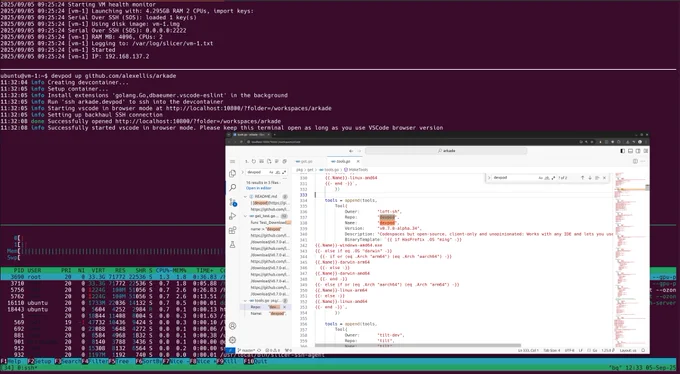Open the Manage gear in activity bar

tap(232, 340)
